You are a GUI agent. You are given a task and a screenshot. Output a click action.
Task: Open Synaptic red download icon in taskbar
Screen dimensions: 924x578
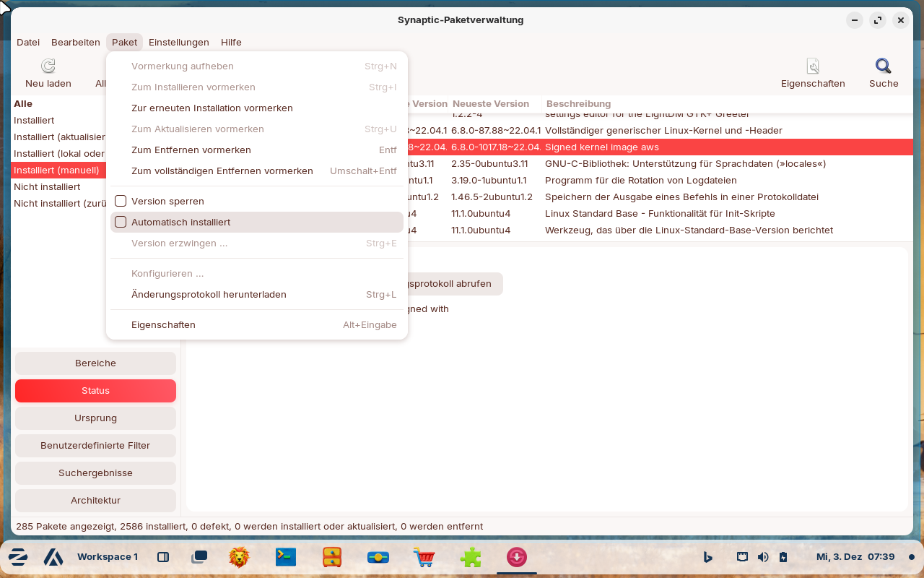[x=516, y=557]
